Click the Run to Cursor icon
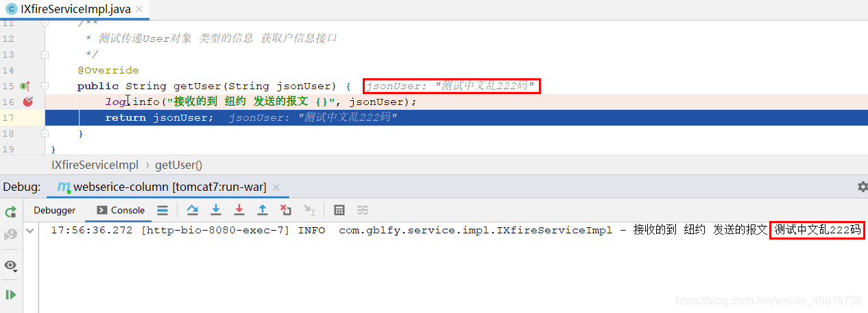This screenshot has width=868, height=313. tap(310, 209)
